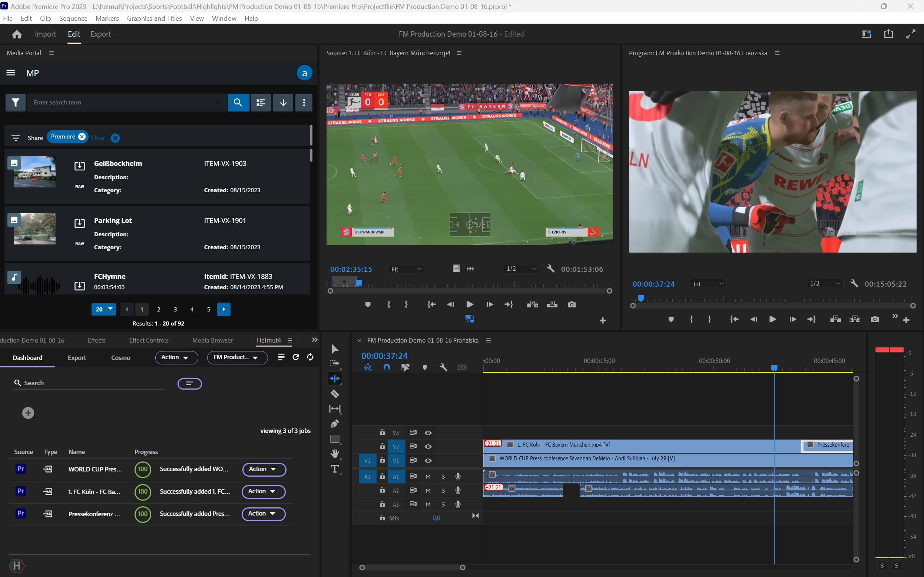
Task: Select the Selection tool arrow
Action: pyautogui.click(x=335, y=349)
